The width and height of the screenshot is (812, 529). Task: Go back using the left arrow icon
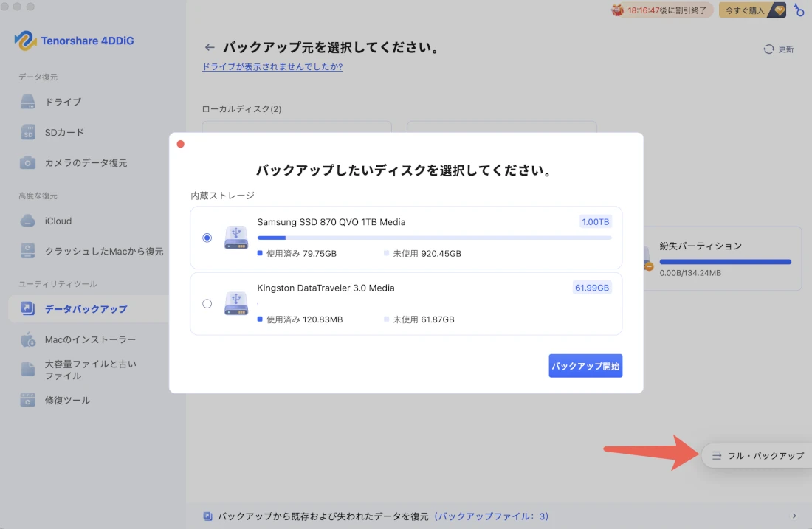click(209, 48)
